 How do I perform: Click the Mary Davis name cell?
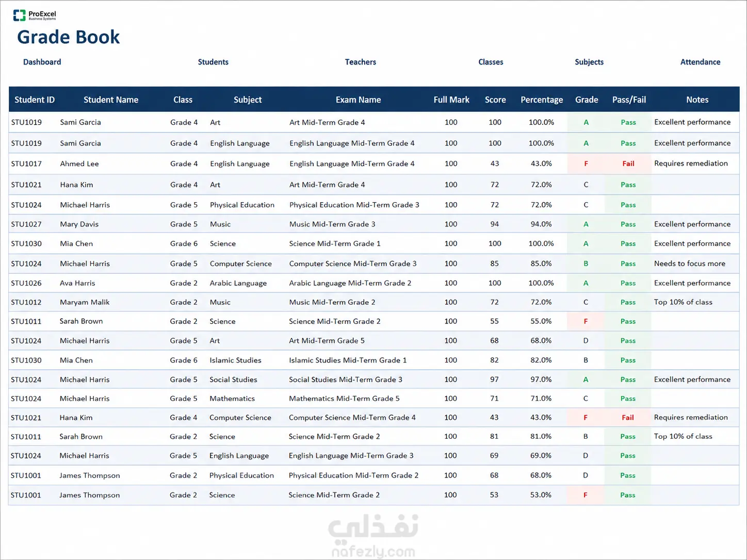pyautogui.click(x=79, y=224)
